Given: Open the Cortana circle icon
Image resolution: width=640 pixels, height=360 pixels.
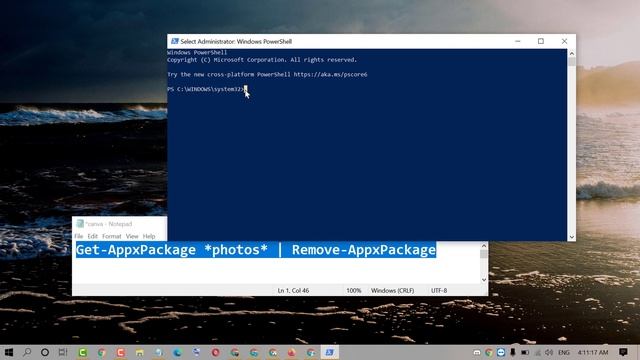Looking at the screenshot, I should (x=45, y=352).
